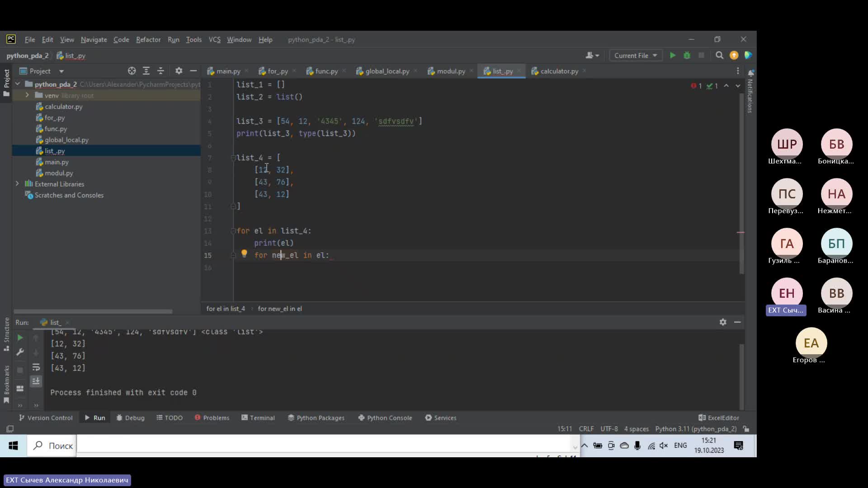
Task: Toggle the Structure side panel
Action: pyautogui.click(x=6, y=334)
